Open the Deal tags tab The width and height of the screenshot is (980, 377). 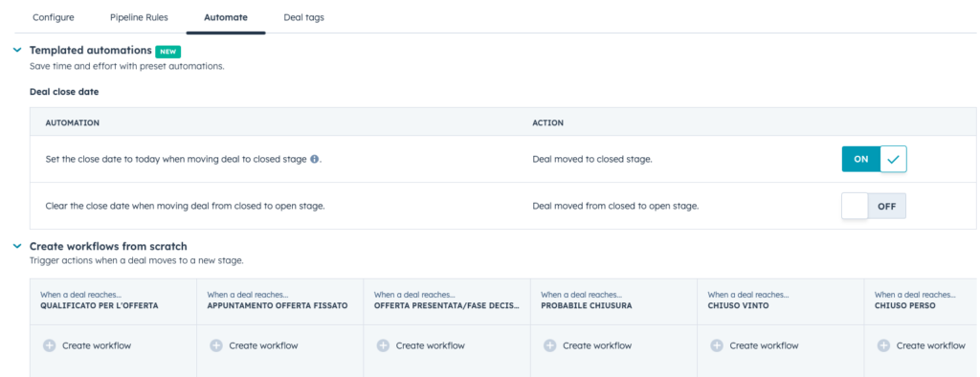click(303, 17)
